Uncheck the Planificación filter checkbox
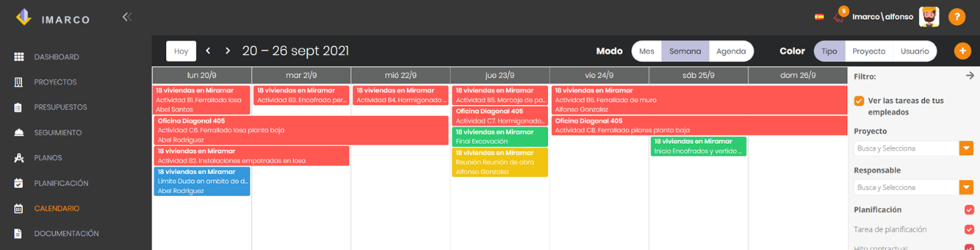This screenshot has width=980, height=250. (x=969, y=209)
